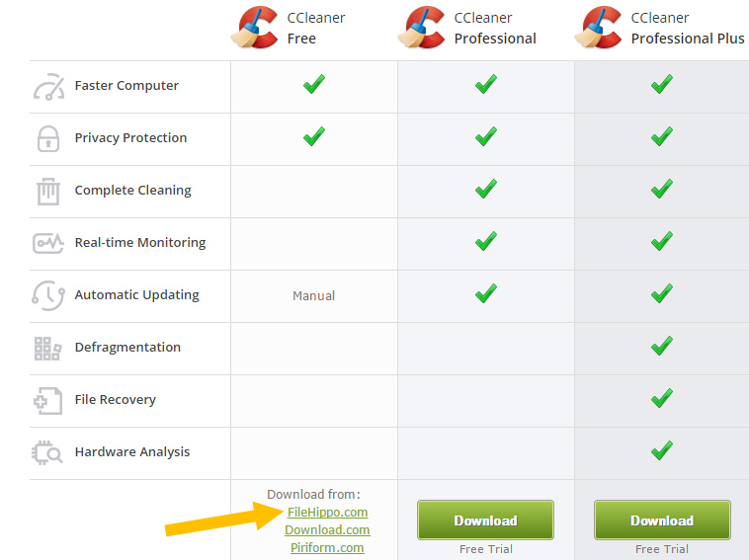749x560 pixels.
Task: Open the Download.com link
Action: tap(327, 530)
